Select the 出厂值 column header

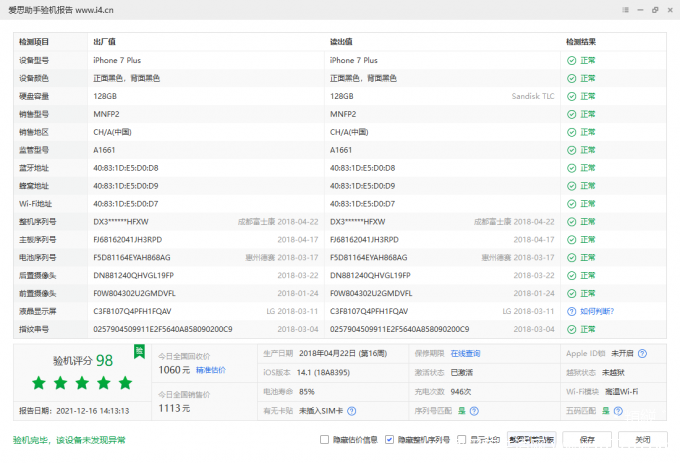pos(105,42)
